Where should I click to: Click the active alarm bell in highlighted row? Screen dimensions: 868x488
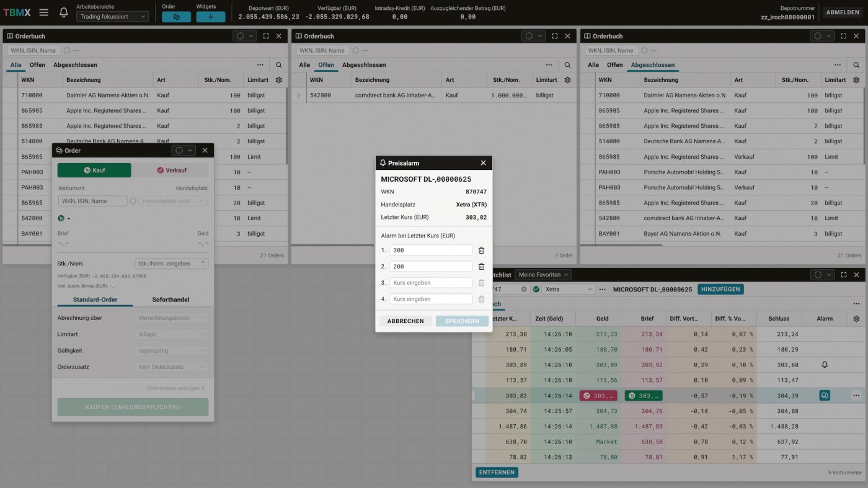[824, 396]
